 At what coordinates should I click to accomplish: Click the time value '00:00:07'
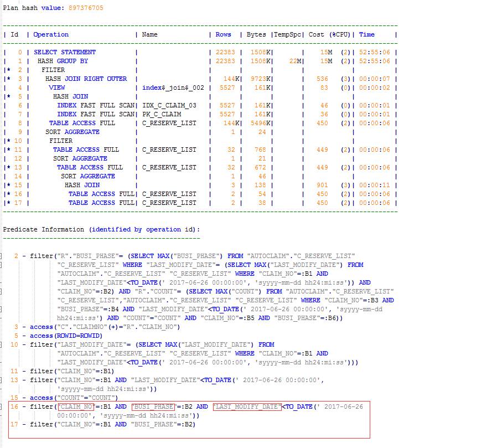(374, 79)
